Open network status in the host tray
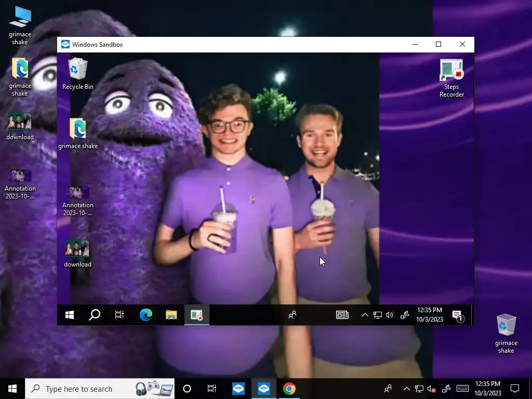 coord(419,389)
